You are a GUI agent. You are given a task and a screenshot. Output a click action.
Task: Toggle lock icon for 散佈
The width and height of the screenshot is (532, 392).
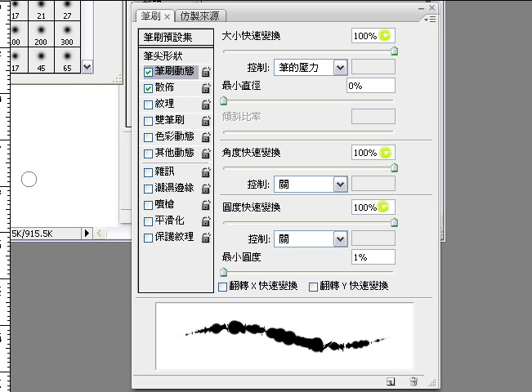click(x=206, y=88)
